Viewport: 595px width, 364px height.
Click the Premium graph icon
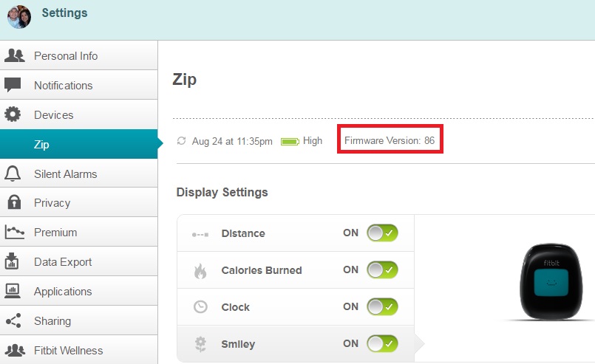tap(14, 232)
